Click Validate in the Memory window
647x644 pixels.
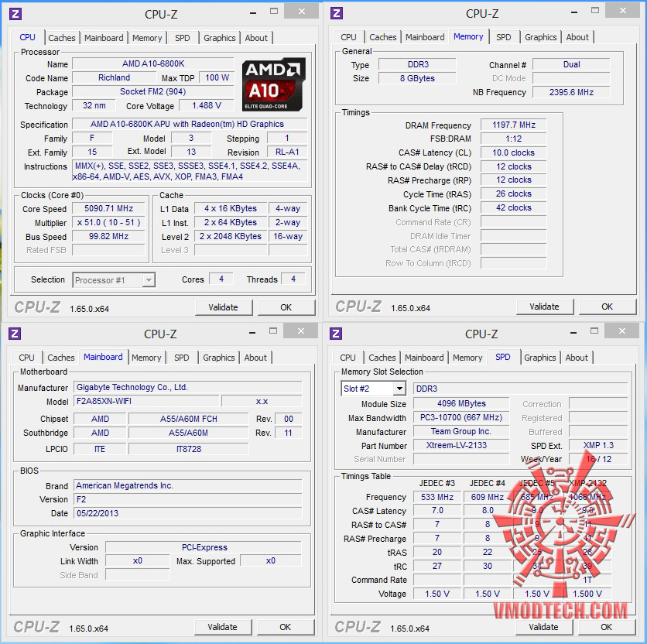pos(544,307)
